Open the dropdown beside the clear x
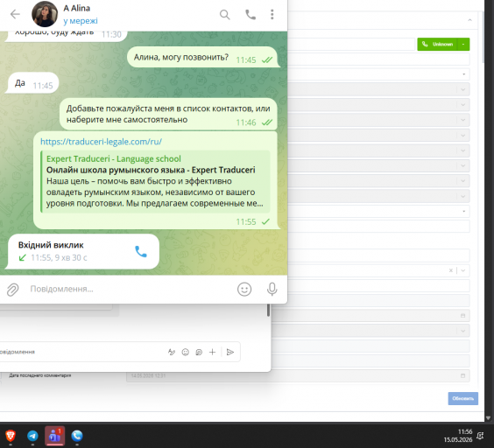The height and width of the screenshot is (448, 494). [463, 270]
